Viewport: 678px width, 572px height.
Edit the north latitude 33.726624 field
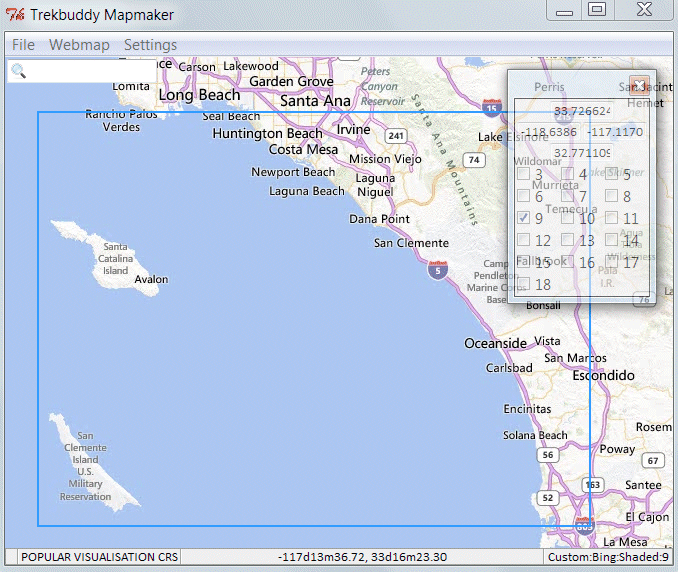coord(581,111)
